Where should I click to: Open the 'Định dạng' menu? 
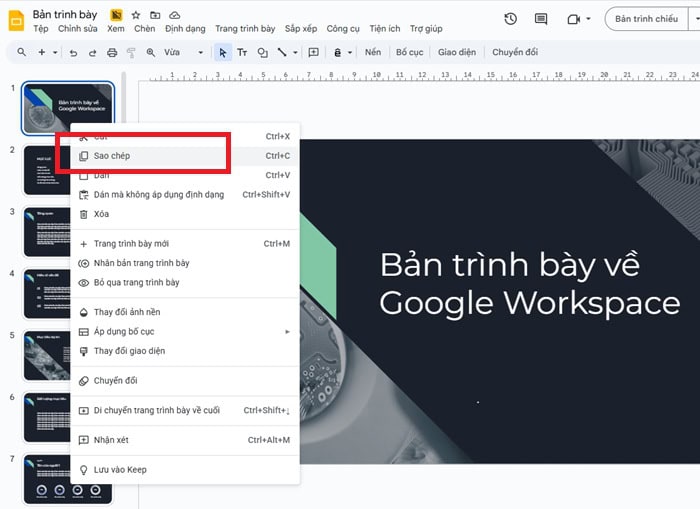(x=185, y=29)
